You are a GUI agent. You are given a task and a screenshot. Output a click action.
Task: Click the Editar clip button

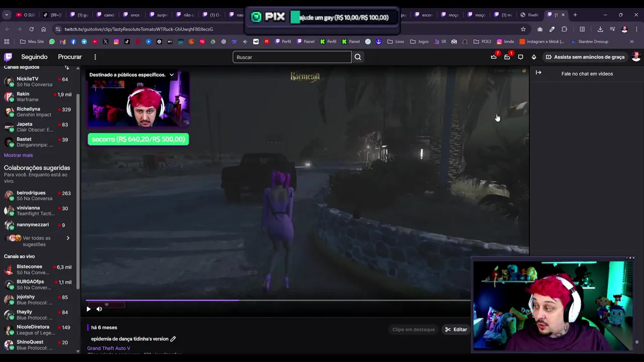pos(456,330)
